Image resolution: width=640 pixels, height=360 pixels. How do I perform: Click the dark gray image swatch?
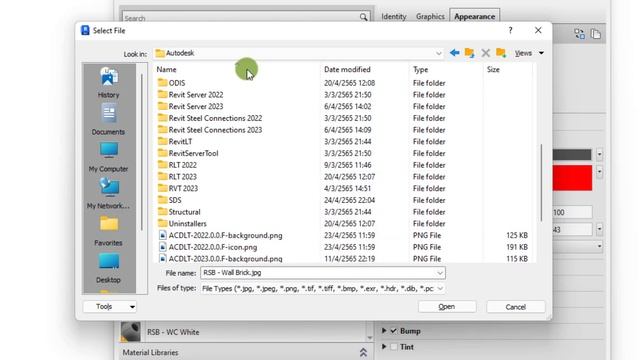pyautogui.click(x=572, y=154)
